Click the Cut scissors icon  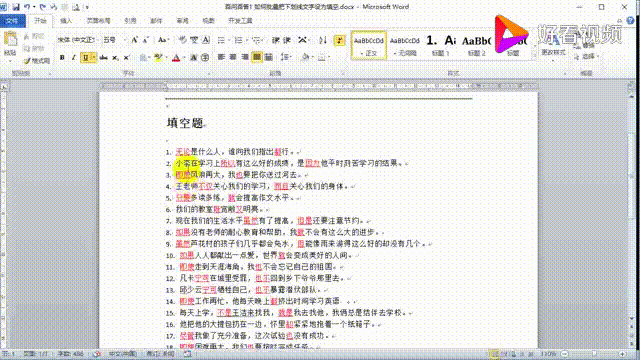click(27, 37)
